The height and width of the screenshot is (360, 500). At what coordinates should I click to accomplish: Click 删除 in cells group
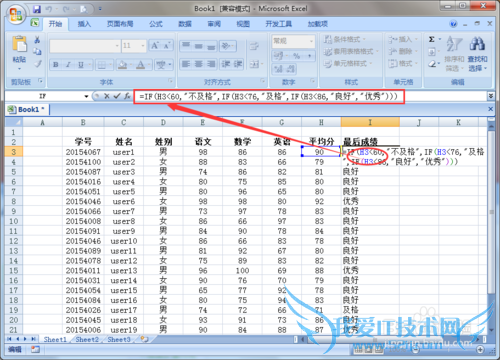point(403,51)
